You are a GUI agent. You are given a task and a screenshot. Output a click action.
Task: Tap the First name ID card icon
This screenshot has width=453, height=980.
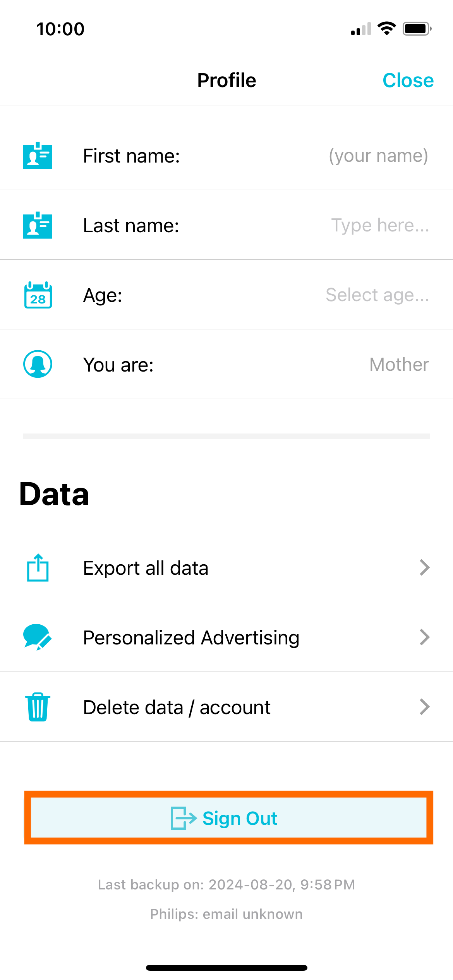pyautogui.click(x=38, y=156)
